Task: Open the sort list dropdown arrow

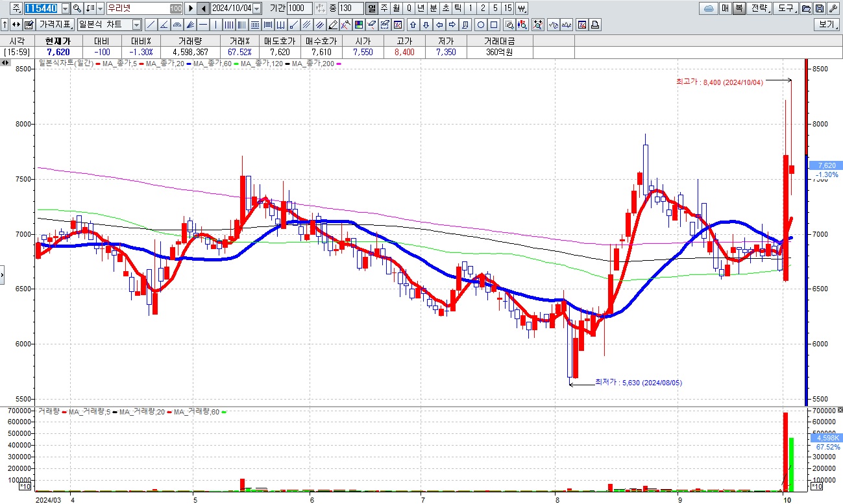Action: coord(100,8)
